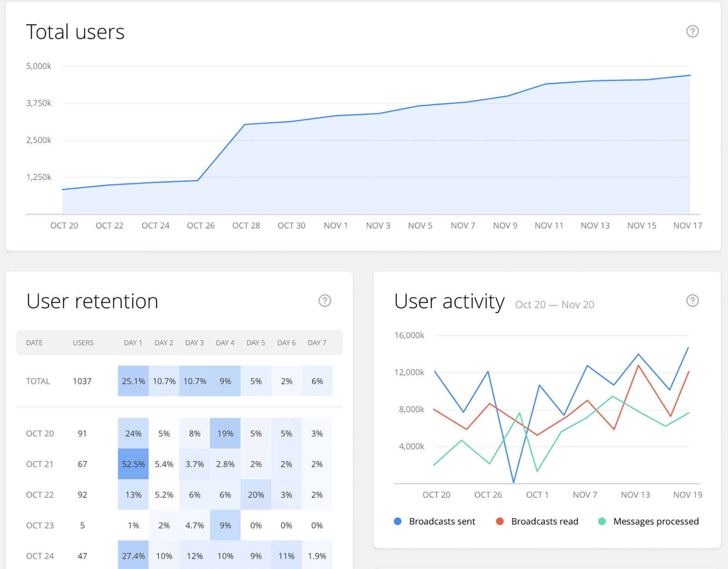Open help icon in Total users card
The image size is (728, 569).
pos(693,31)
